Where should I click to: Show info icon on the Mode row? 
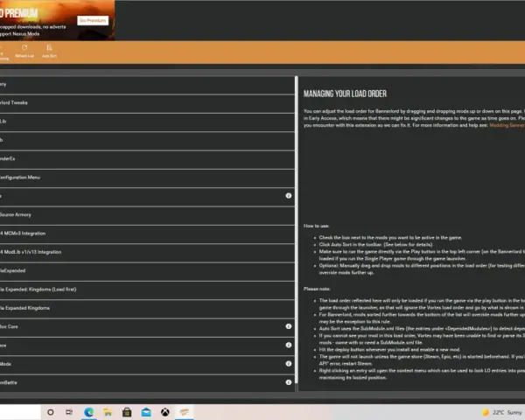[x=288, y=363]
